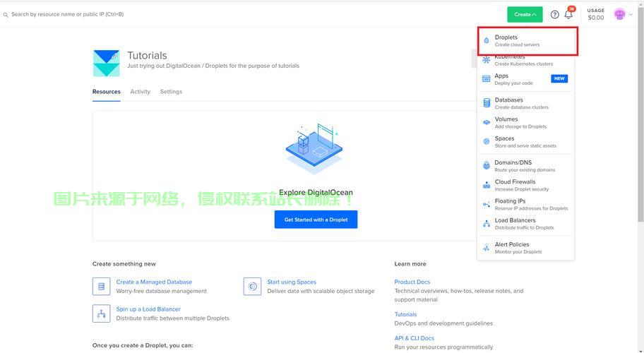Open the Tutorials link under Learn more
This screenshot has height=353, width=644.
tap(405, 314)
